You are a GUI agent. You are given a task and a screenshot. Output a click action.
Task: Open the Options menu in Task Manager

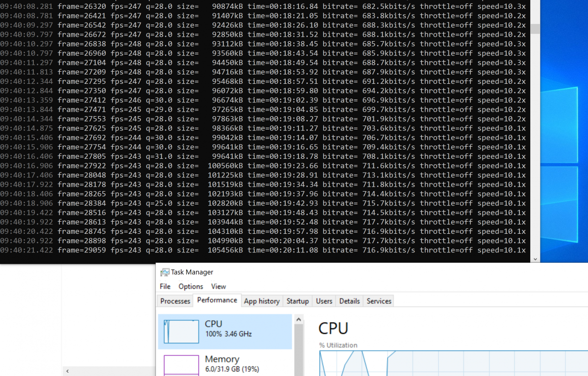coord(191,286)
